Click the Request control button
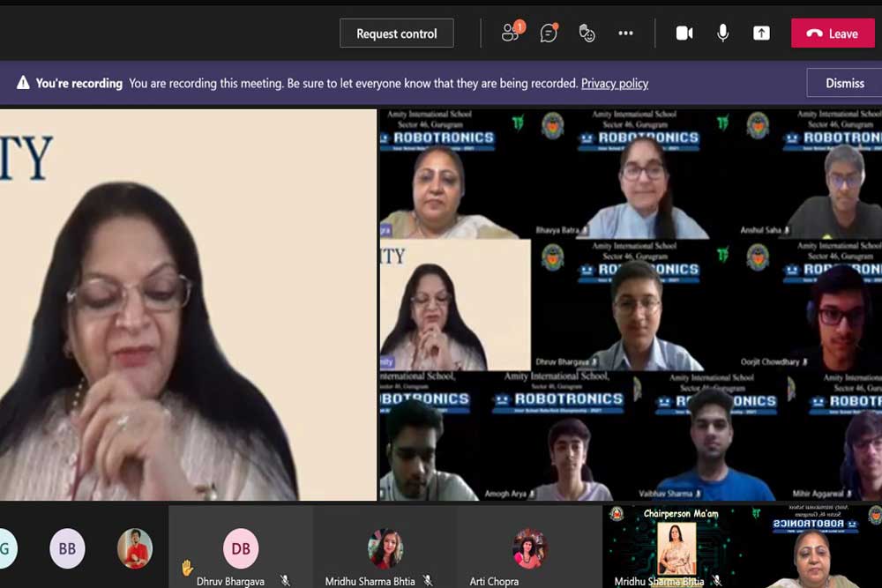This screenshot has width=882, height=588. (397, 33)
